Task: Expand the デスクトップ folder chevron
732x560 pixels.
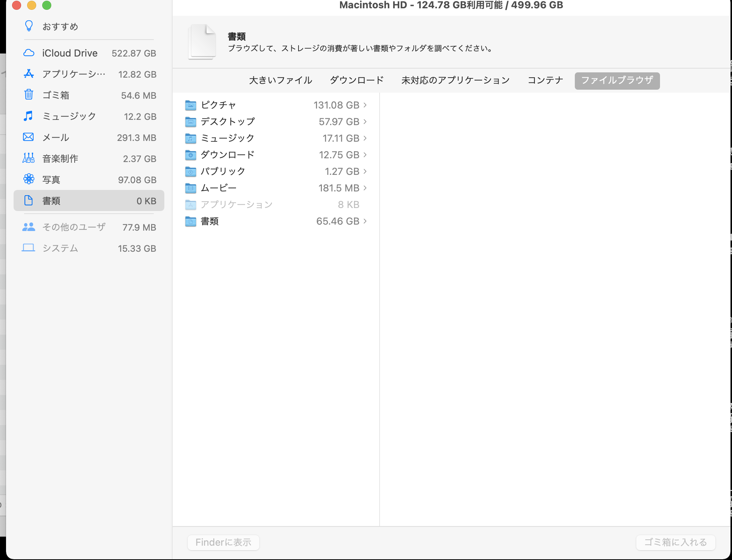Action: 365,122
